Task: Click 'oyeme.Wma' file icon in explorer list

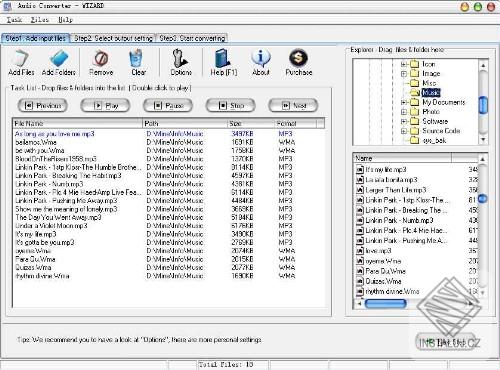Action: point(359,261)
